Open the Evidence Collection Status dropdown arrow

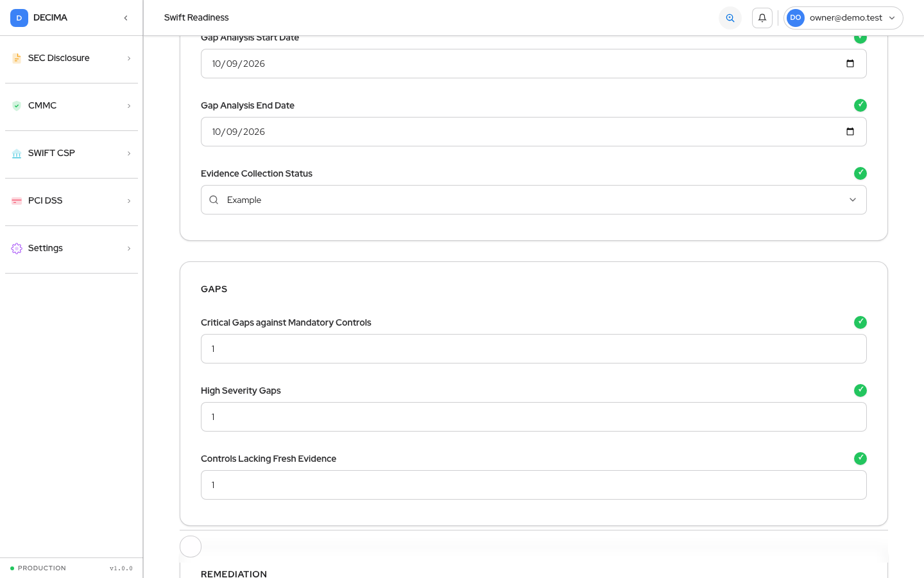click(853, 200)
